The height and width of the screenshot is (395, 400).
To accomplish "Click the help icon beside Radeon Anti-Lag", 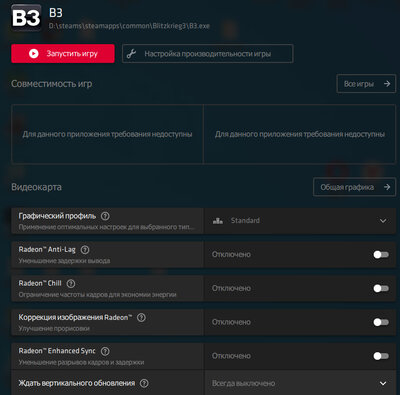I will click(85, 250).
